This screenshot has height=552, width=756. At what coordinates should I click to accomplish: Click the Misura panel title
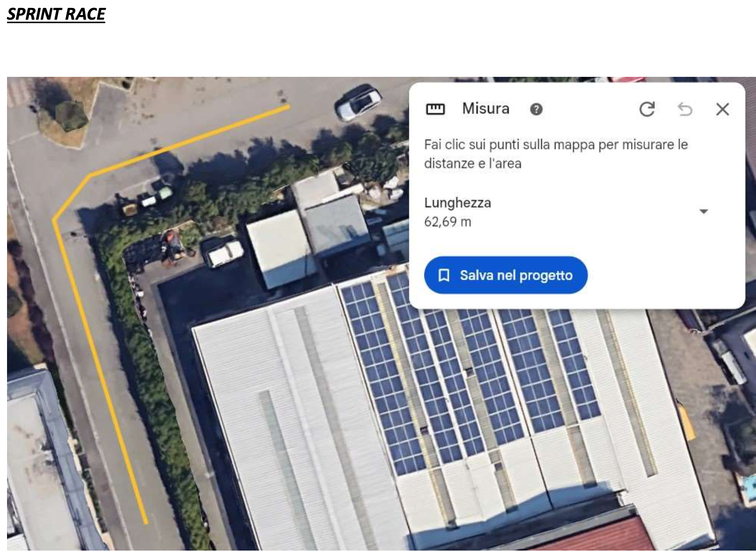click(485, 109)
